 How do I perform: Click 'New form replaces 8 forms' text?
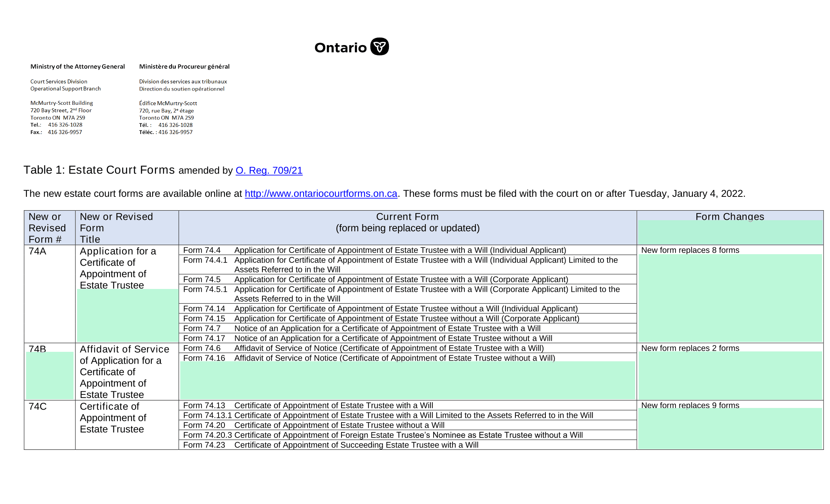tap(690, 250)
